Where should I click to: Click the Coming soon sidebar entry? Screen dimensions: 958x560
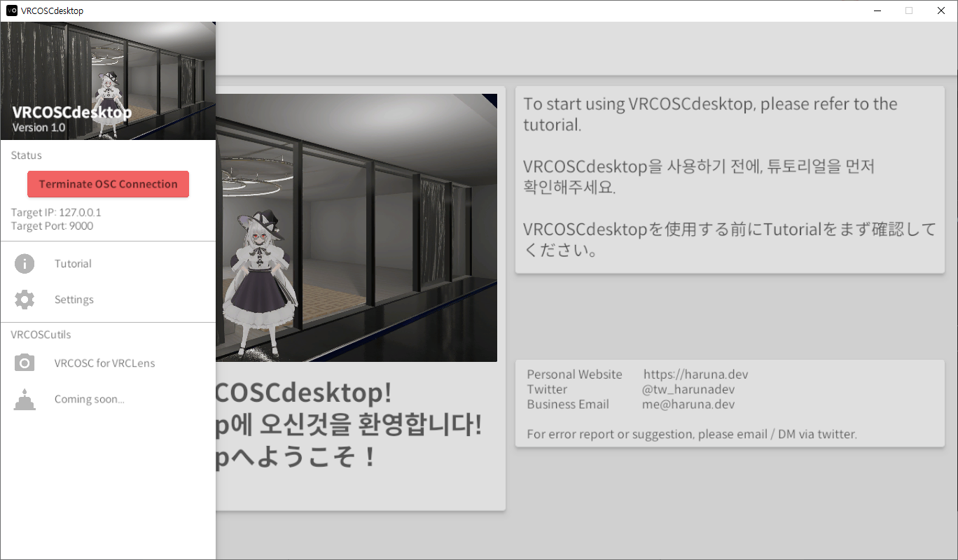(90, 399)
